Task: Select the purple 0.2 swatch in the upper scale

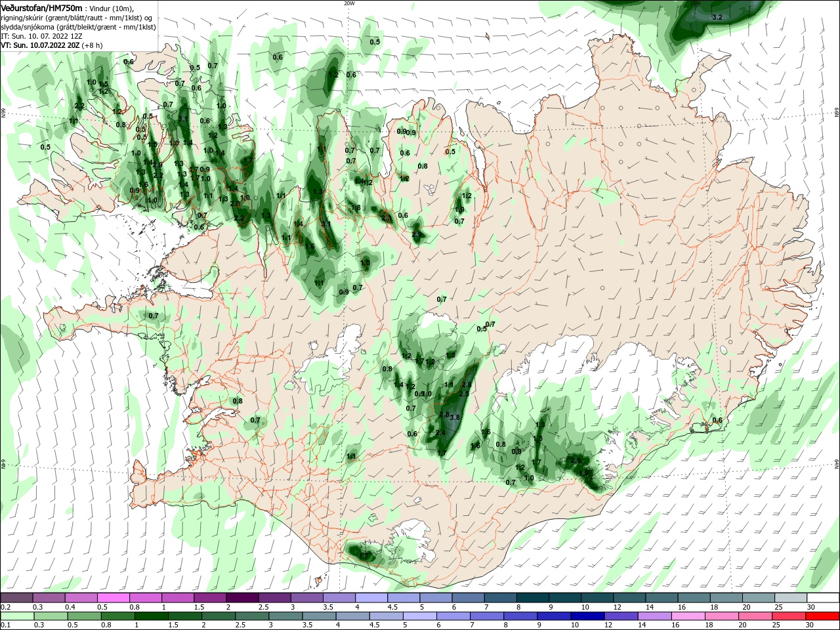Action: pos(16,598)
